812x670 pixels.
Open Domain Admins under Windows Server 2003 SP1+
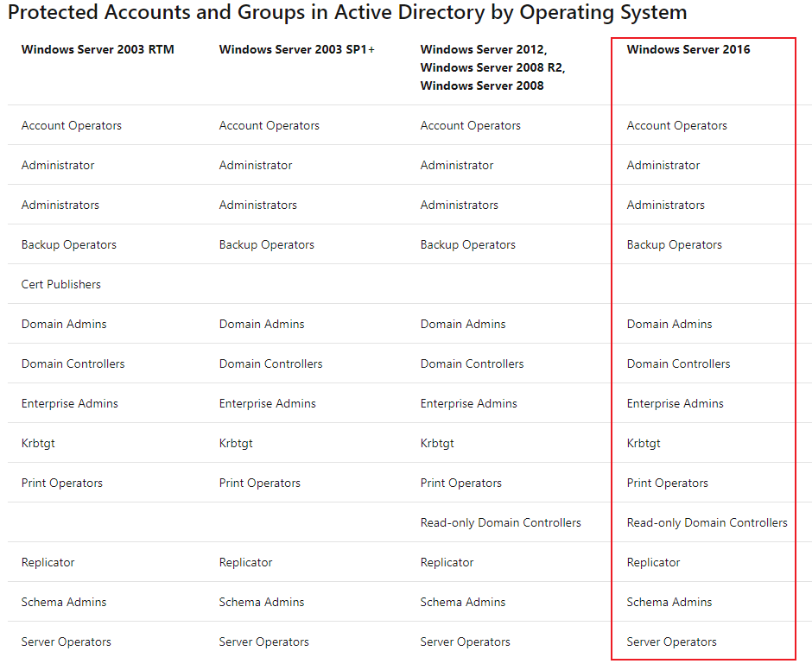(x=262, y=324)
